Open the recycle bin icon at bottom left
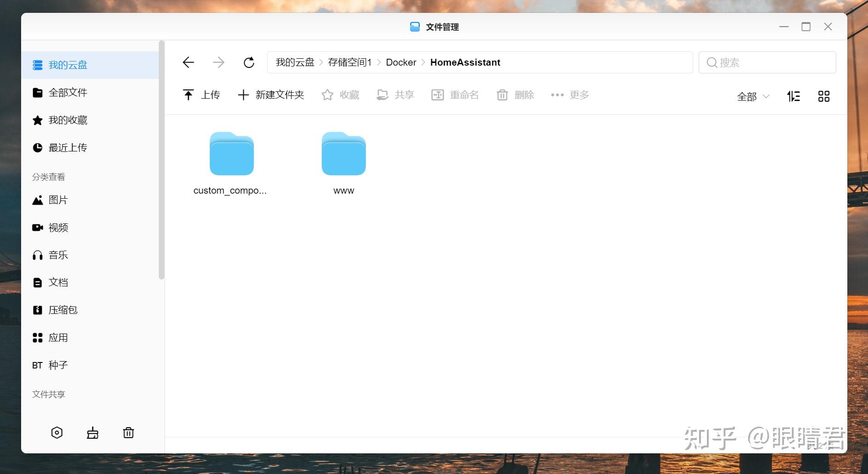This screenshot has height=474, width=868. (129, 432)
